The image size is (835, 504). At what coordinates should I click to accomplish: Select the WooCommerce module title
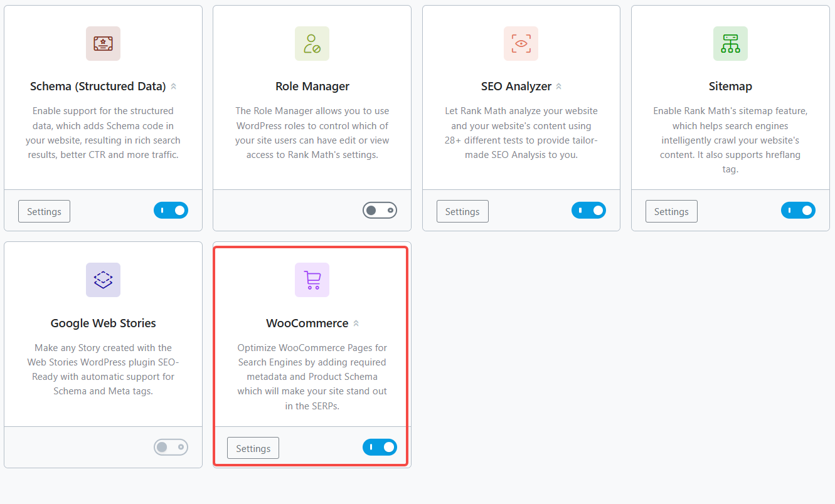tap(306, 323)
